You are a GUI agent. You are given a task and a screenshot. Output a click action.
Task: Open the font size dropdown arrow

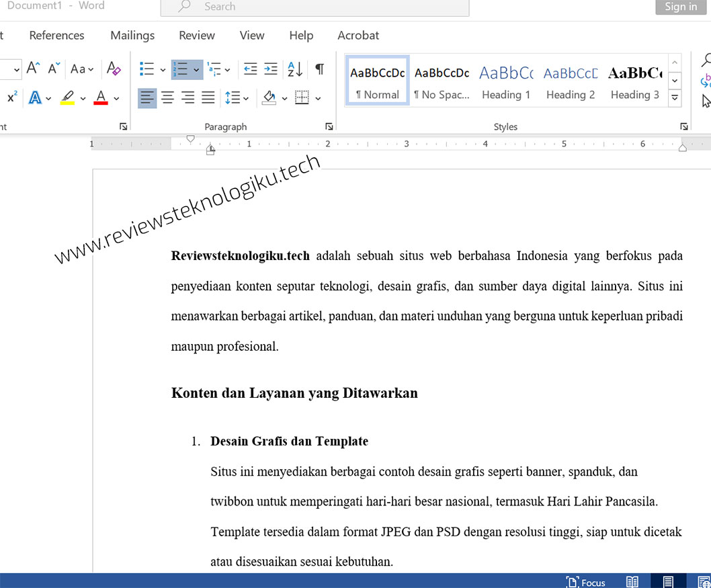click(16, 70)
